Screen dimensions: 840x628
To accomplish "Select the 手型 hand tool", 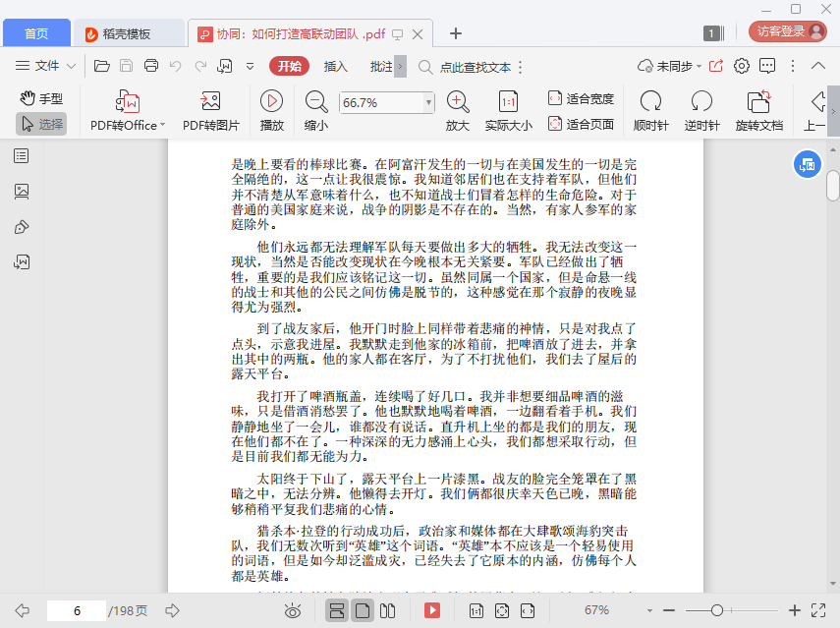I will (41, 98).
